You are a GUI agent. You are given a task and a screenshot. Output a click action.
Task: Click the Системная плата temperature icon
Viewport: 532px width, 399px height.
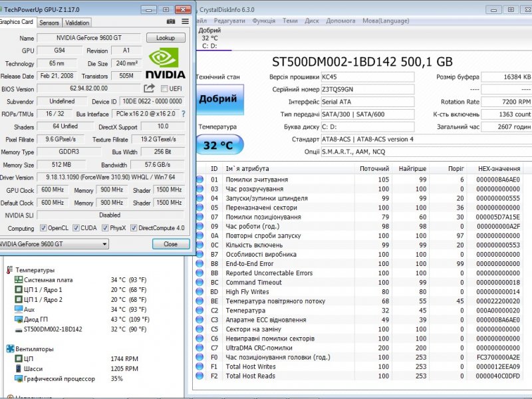(x=19, y=279)
